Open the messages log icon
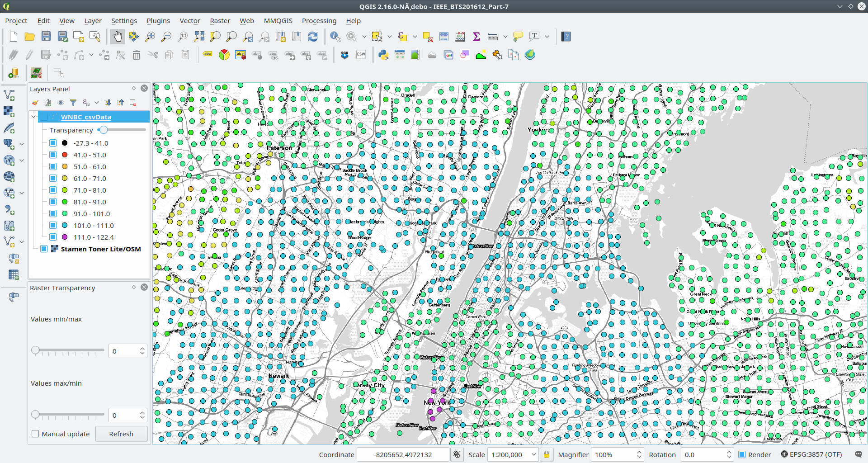This screenshot has width=868, height=463. (859, 454)
